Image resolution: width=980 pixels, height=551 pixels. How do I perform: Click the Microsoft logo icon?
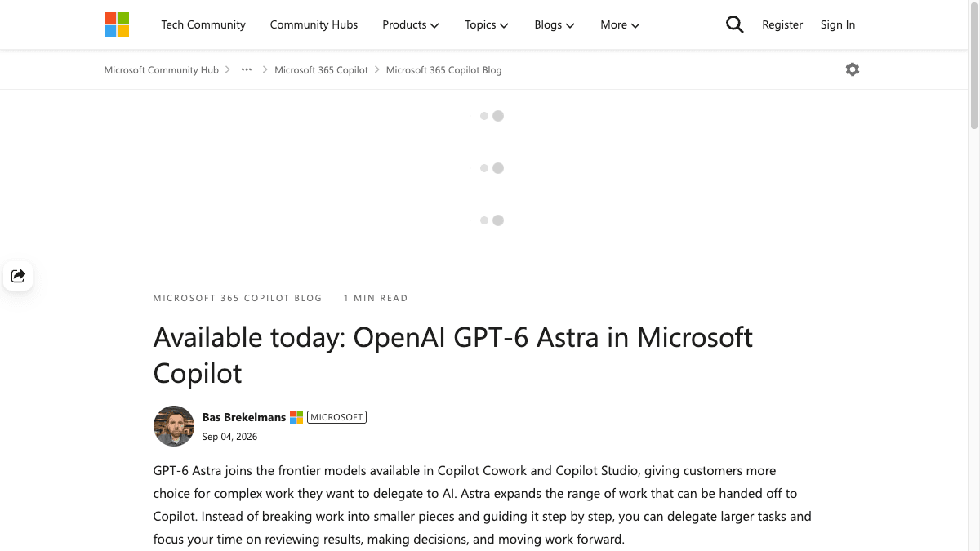pyautogui.click(x=117, y=24)
